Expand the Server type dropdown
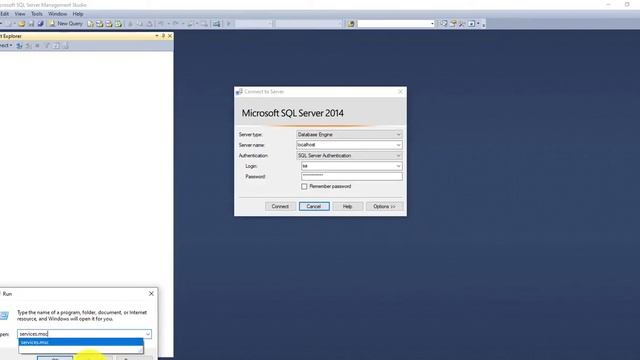Viewport: 640px width, 360px height. (398, 134)
